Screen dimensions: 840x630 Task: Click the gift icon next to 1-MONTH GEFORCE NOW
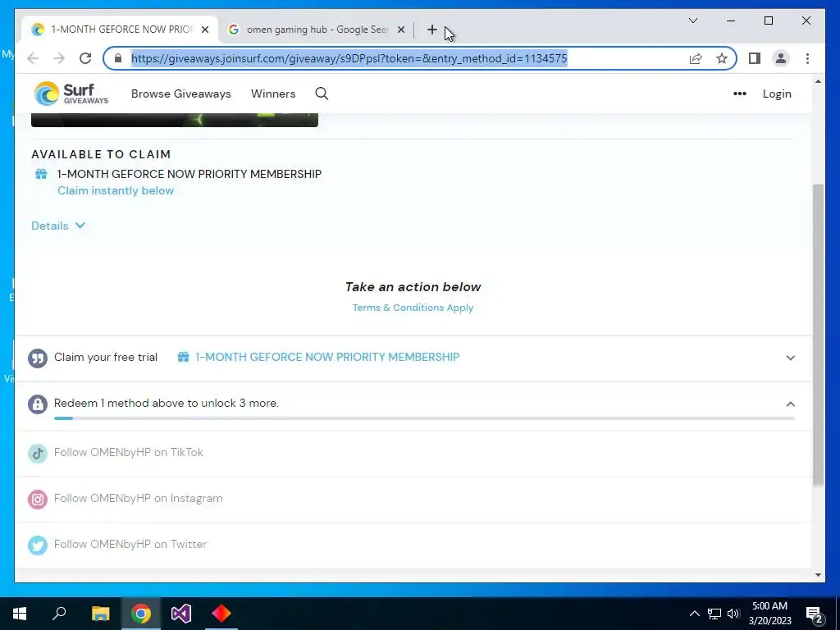pos(41,174)
